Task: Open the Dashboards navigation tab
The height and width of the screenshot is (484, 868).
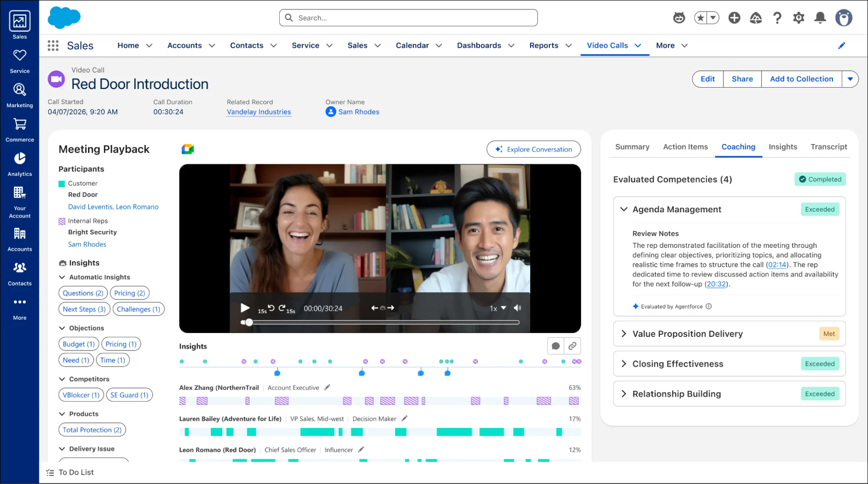Action: point(479,46)
